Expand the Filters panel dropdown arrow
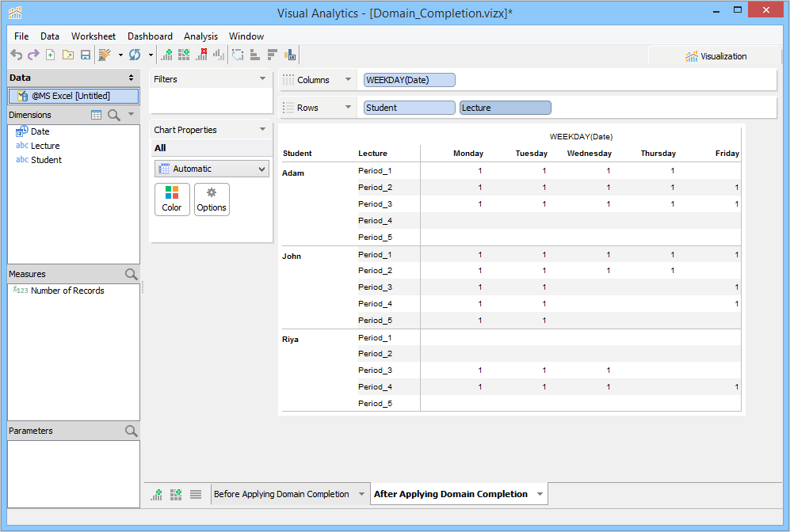 click(x=262, y=79)
